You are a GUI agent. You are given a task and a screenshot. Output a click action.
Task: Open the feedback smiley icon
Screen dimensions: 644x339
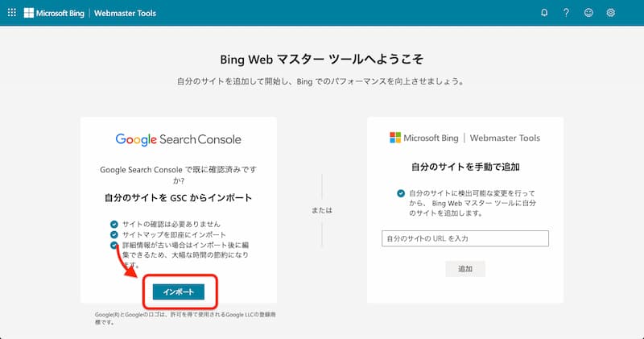tap(588, 13)
